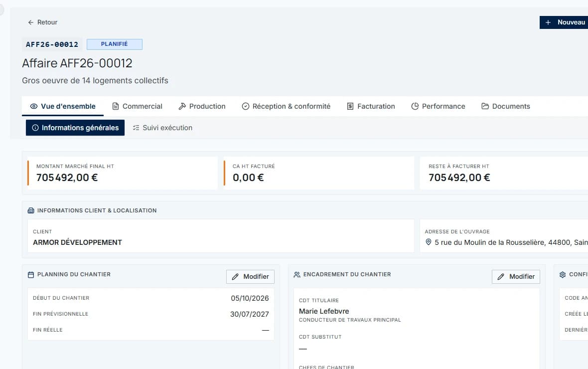Screen dimensions: 588x369
Task: Click the check-circle icon beside Réception & conformité
Action: pos(246,106)
